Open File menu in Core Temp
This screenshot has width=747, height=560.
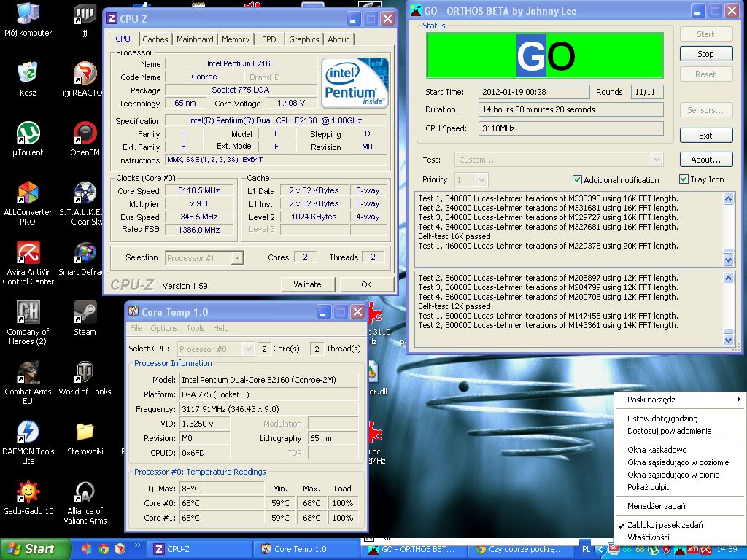136,328
